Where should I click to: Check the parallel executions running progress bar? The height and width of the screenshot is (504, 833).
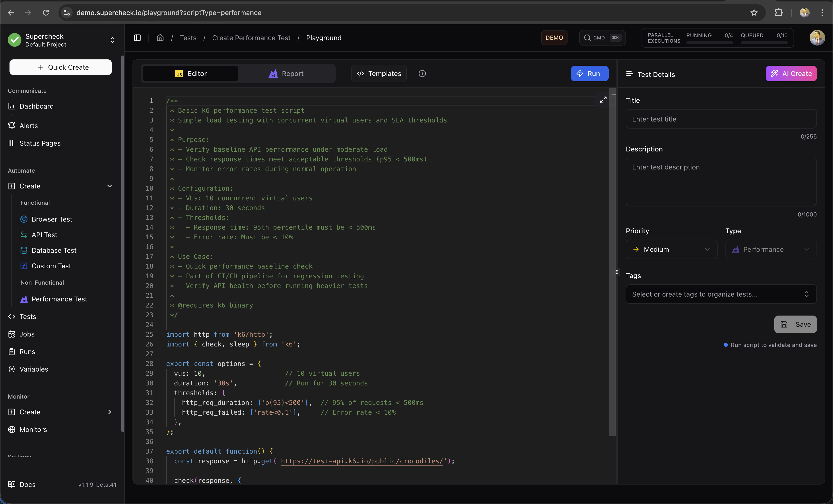[x=709, y=43]
